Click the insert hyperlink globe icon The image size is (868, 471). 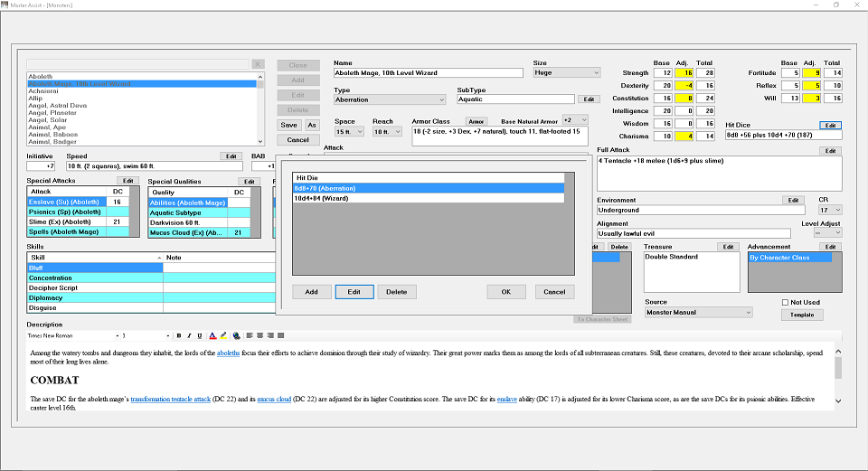[236, 335]
